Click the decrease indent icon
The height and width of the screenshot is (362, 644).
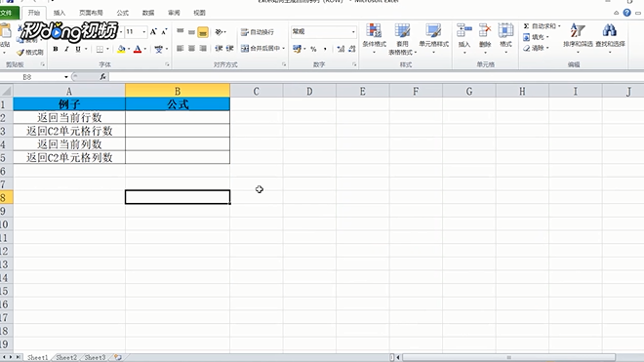click(x=219, y=49)
